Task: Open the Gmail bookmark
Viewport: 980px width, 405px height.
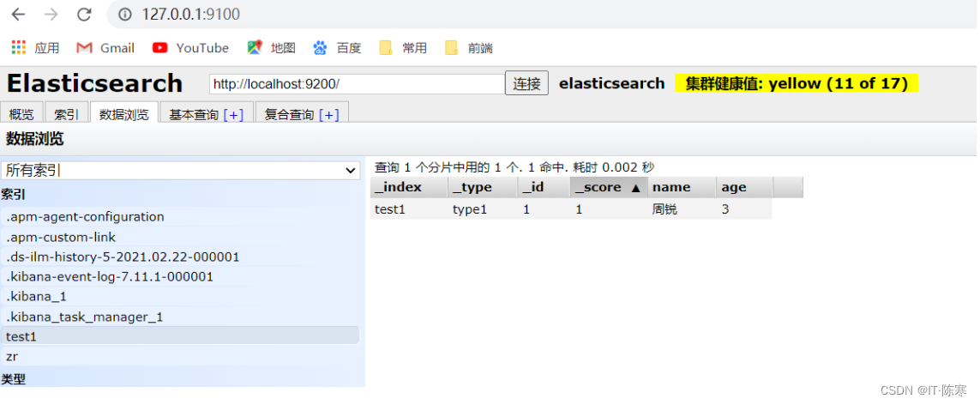Action: pos(105,47)
